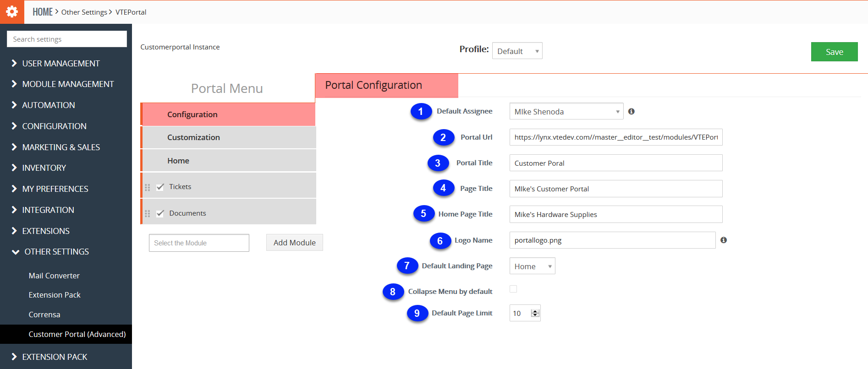Screen dimensions: 868x369
Task: Click the Logo Name info icon
Action: tap(724, 240)
